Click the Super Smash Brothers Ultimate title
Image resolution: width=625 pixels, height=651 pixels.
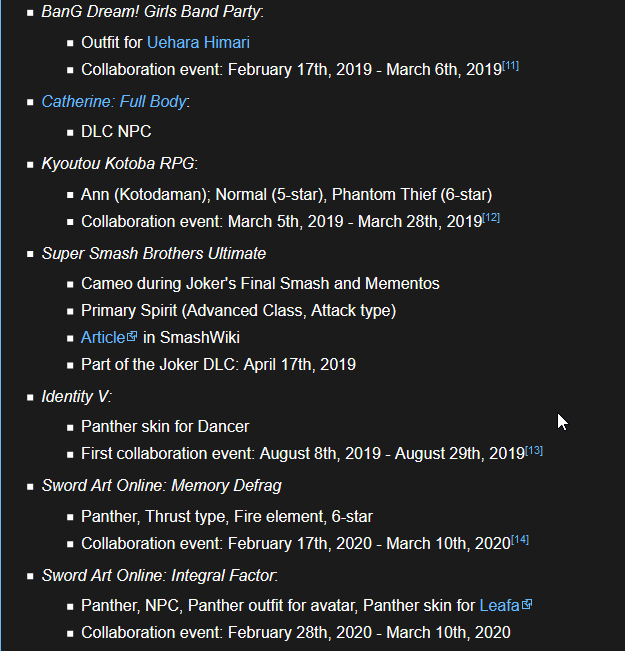coord(153,253)
